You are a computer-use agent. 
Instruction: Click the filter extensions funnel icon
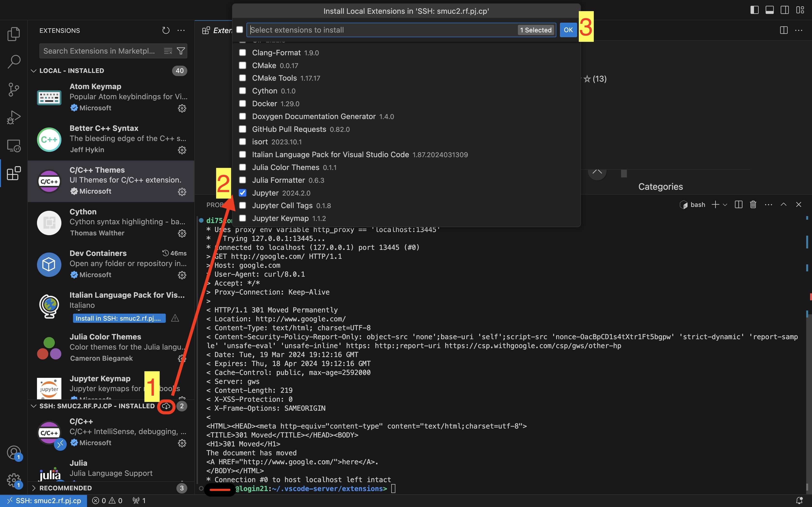(181, 51)
